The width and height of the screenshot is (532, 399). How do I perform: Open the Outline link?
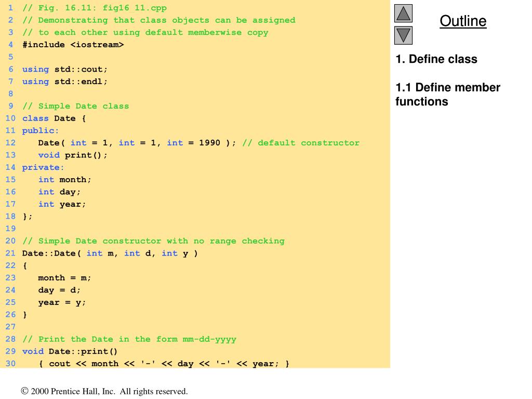click(463, 21)
